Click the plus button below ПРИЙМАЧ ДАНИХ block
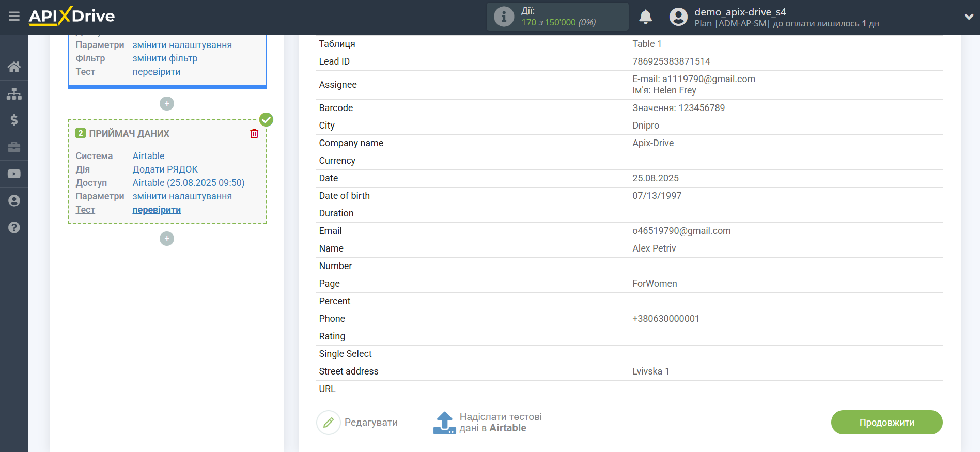This screenshot has width=980, height=452. point(167,239)
